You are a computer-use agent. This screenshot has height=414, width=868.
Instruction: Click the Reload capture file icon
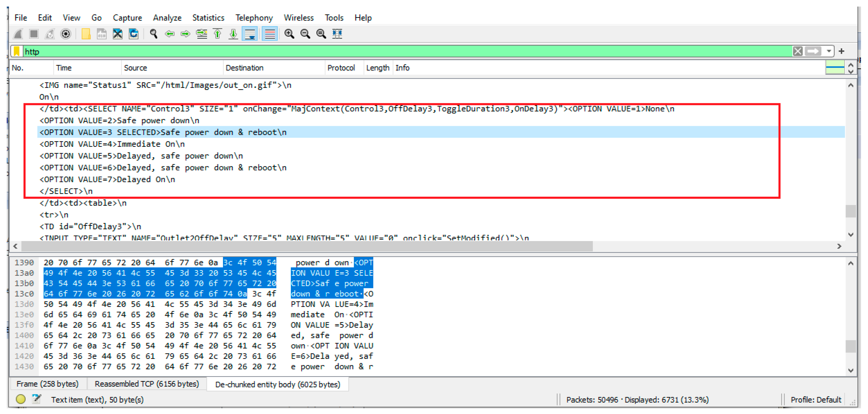(x=134, y=34)
